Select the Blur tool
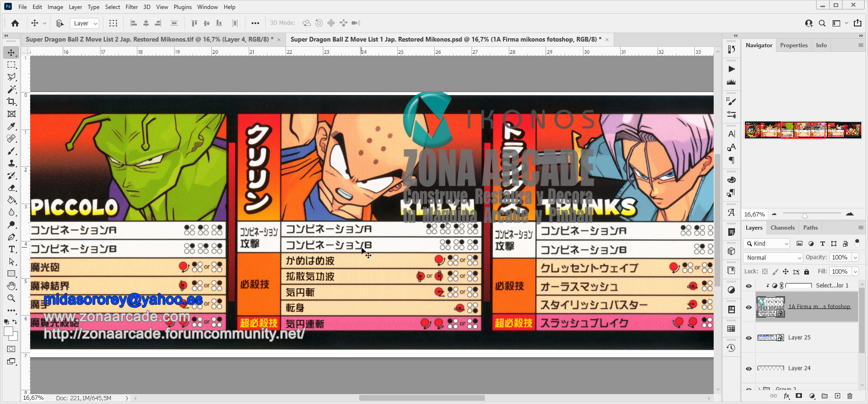This screenshot has width=868, height=404. (11, 212)
